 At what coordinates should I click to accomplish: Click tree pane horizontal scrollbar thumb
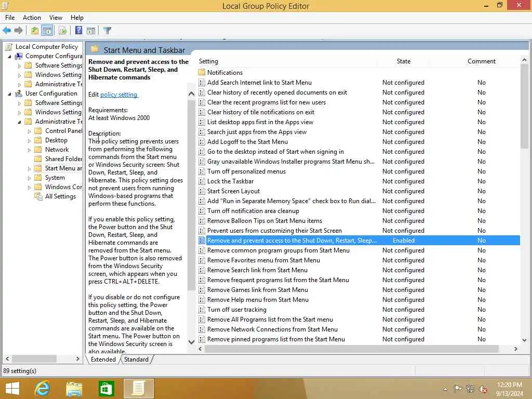point(34,358)
